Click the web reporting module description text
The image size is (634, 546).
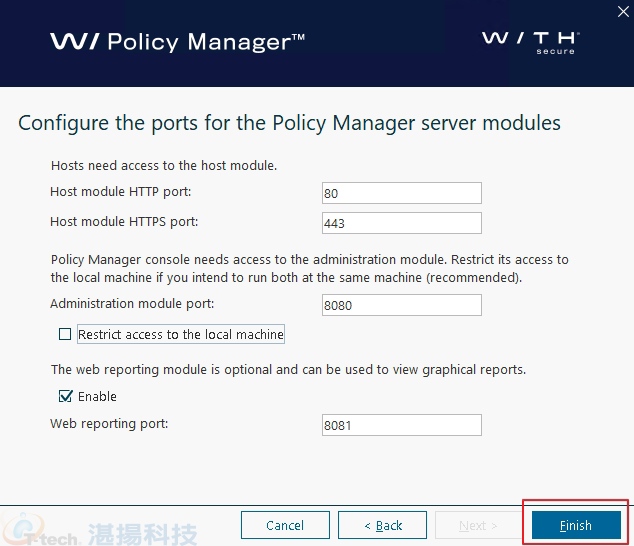coord(288,370)
